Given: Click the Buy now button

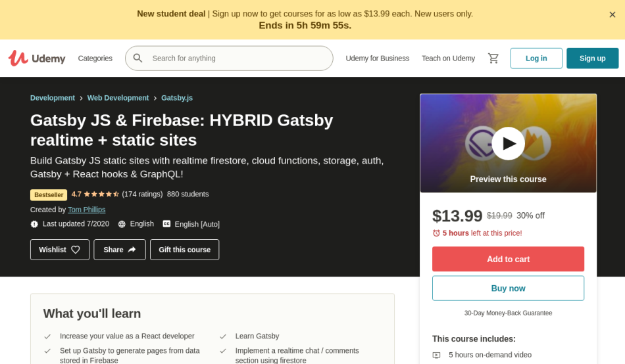Looking at the screenshot, I should pyautogui.click(x=508, y=288).
